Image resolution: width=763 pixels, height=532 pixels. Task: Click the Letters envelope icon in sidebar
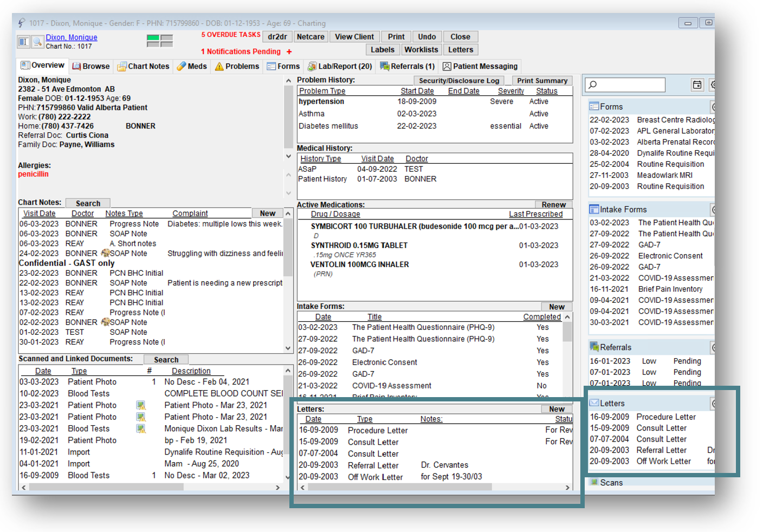coord(594,403)
